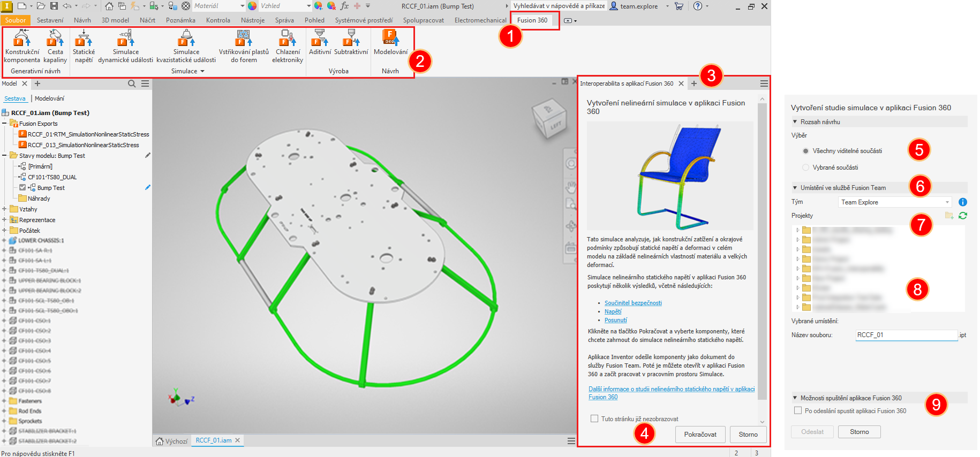Click the Pokračovat button
This screenshot has height=457, width=980.
point(700,434)
